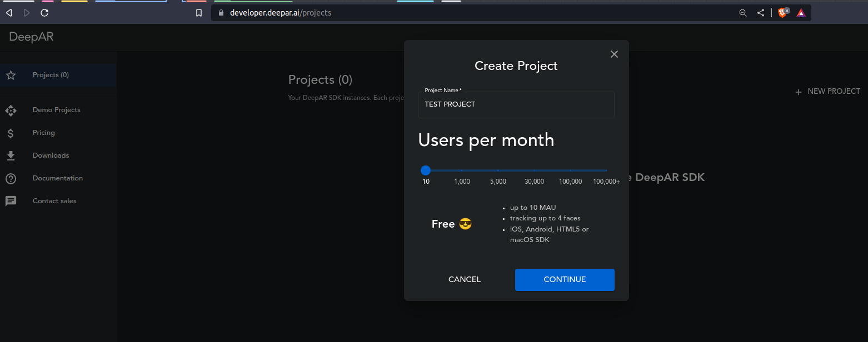
Task: Click the NEW PROJECT button
Action: pyautogui.click(x=827, y=91)
